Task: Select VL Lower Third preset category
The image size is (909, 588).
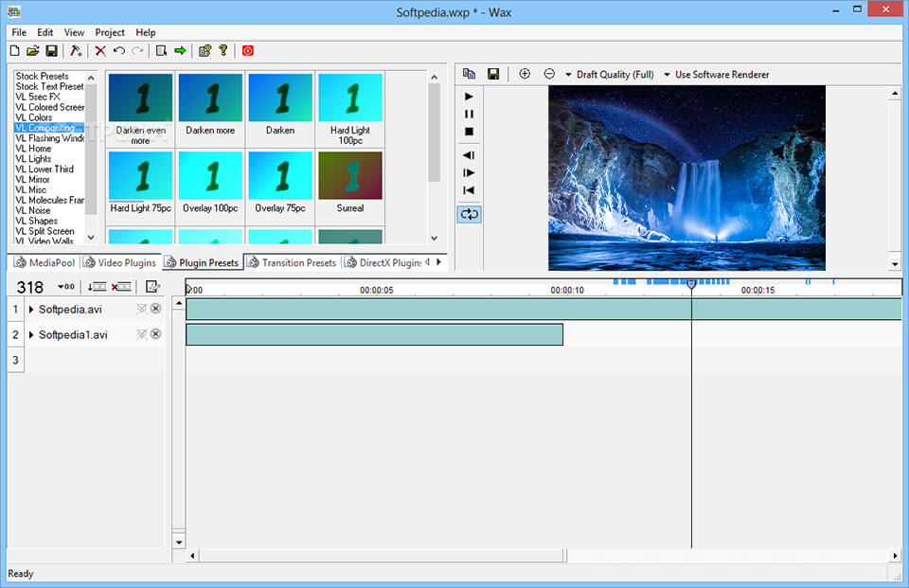Action: pyautogui.click(x=45, y=169)
